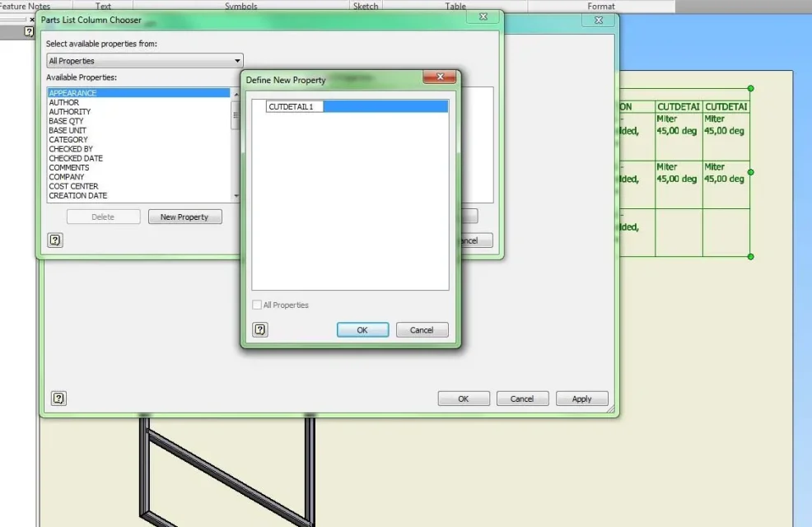Click Cancel in the Parts List dialog

522,399
